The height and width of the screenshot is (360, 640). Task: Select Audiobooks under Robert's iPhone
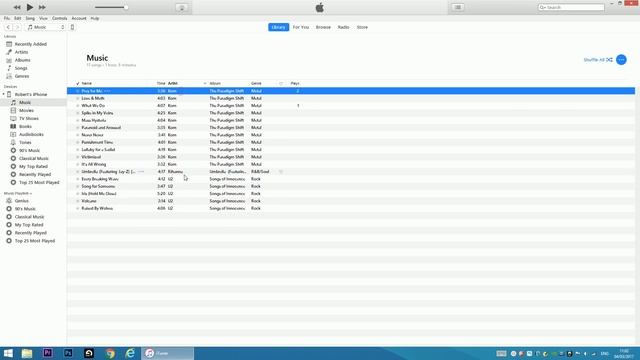[x=31, y=134]
